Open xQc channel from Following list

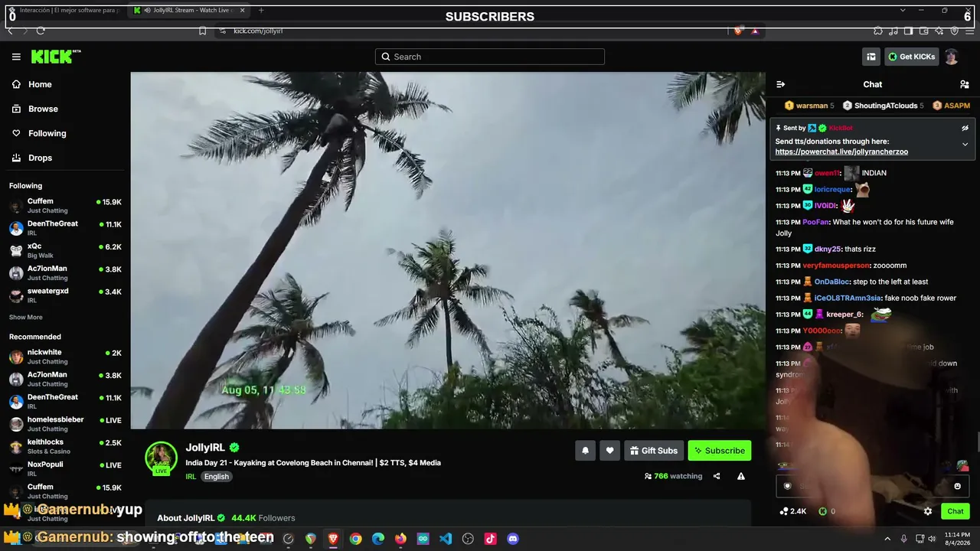[x=65, y=250]
